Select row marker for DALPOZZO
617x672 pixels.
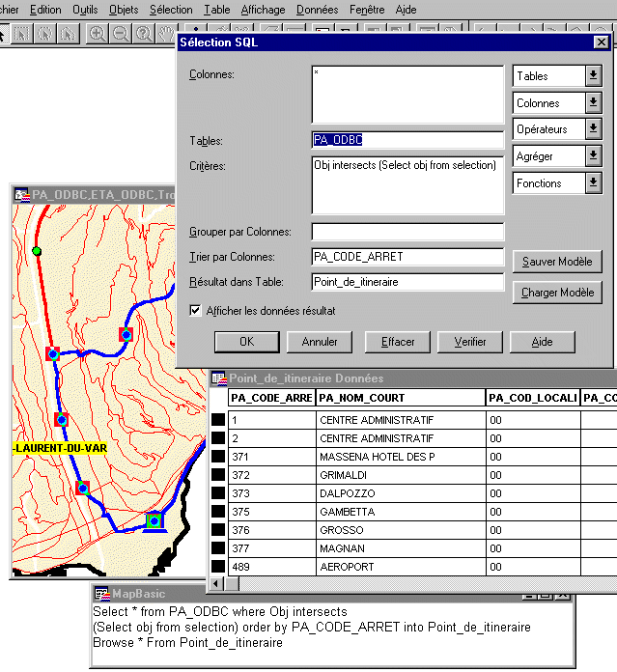(218, 493)
